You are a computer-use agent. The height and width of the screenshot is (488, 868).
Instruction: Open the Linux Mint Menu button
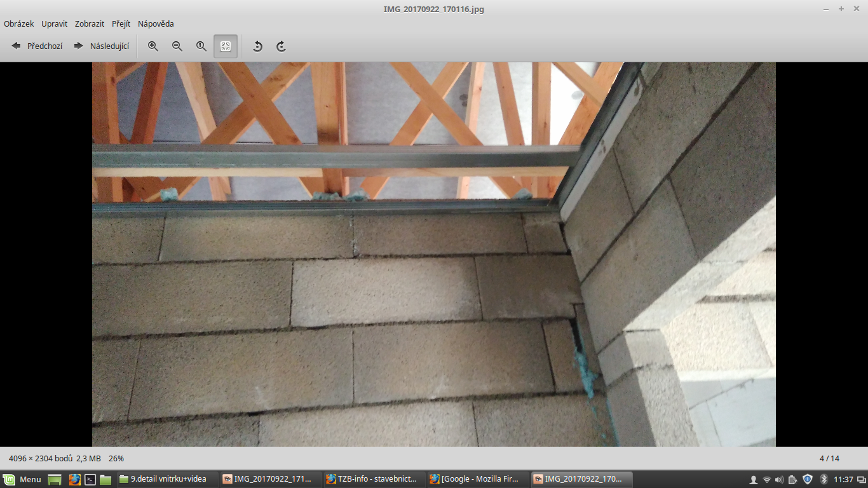23,479
